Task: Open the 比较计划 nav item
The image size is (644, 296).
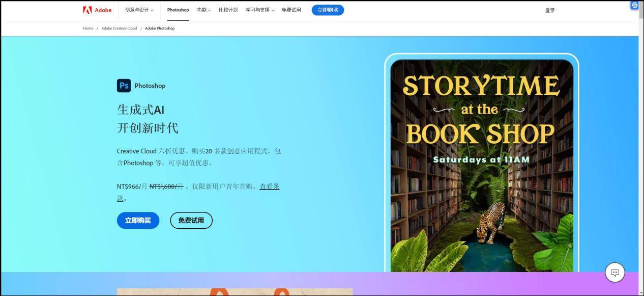Action: click(228, 10)
